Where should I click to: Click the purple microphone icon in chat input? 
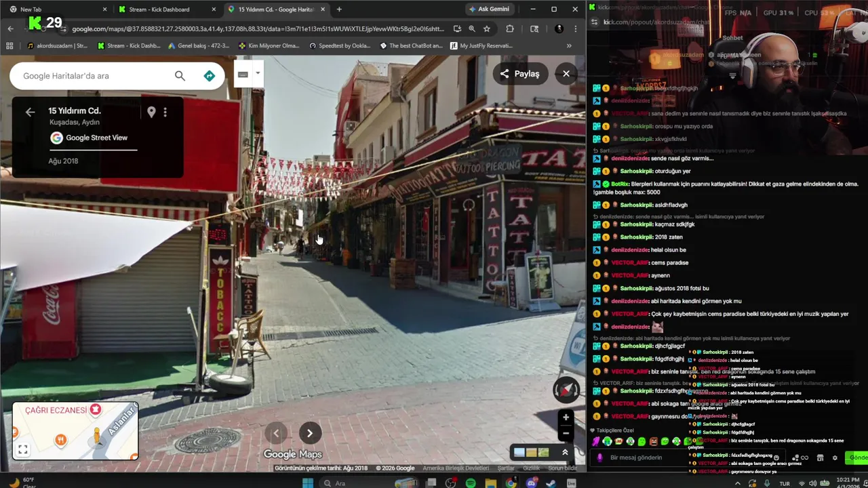point(599,458)
